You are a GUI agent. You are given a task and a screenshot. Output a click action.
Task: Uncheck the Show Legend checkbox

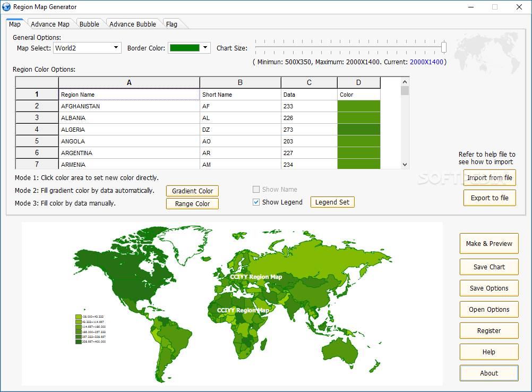[256, 202]
